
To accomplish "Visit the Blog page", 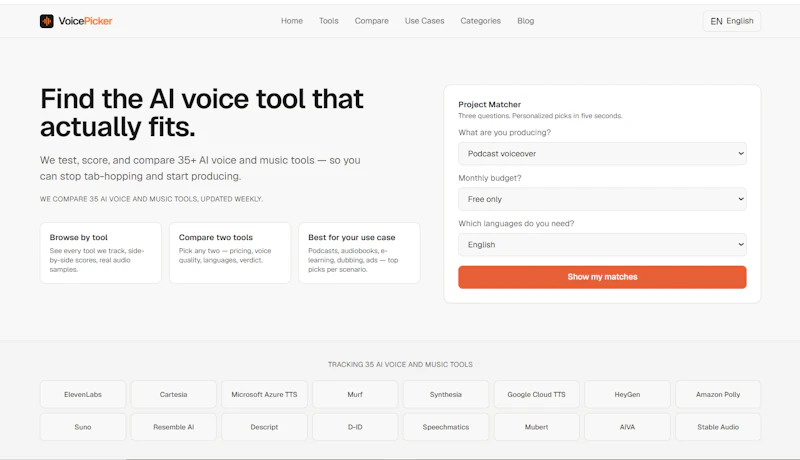I will point(526,21).
